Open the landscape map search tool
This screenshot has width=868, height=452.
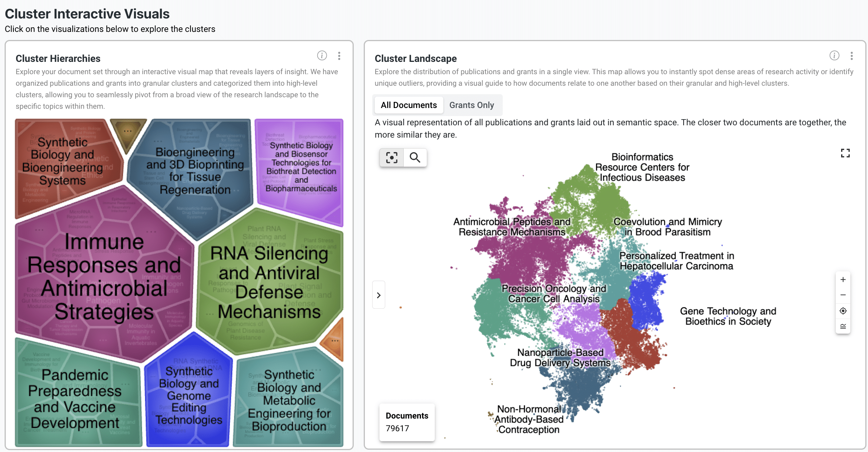coord(415,158)
